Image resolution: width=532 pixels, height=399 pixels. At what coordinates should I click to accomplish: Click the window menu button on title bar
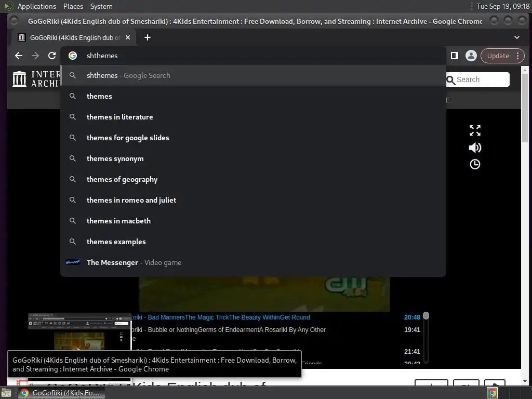14,21
